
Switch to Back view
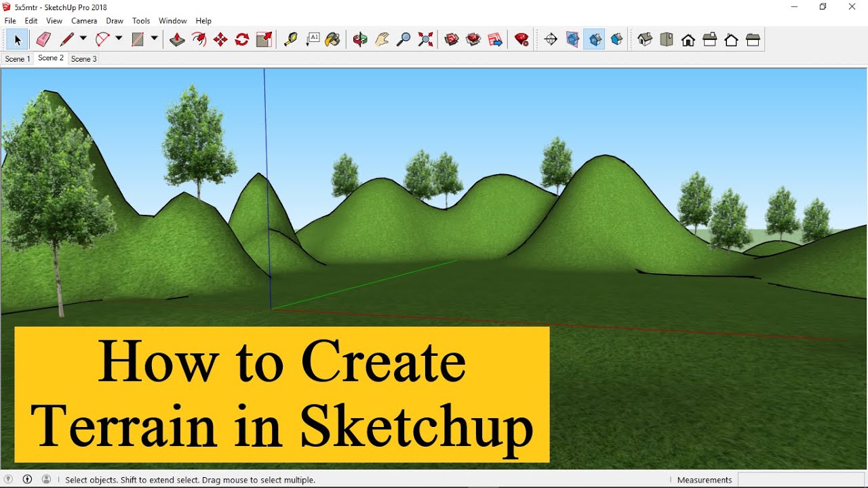(x=731, y=40)
